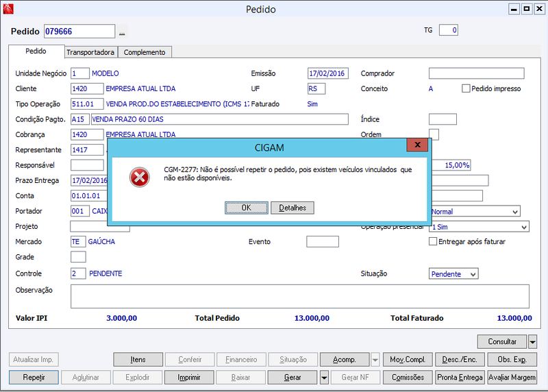Close the CIGAM error dialog

tap(417, 145)
